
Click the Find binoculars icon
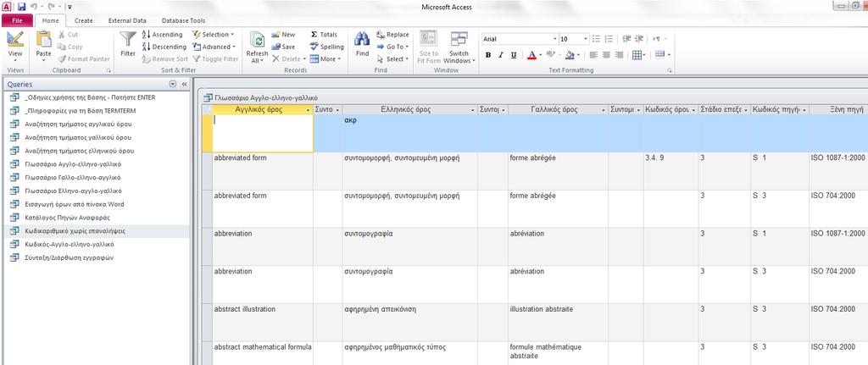[x=362, y=39]
